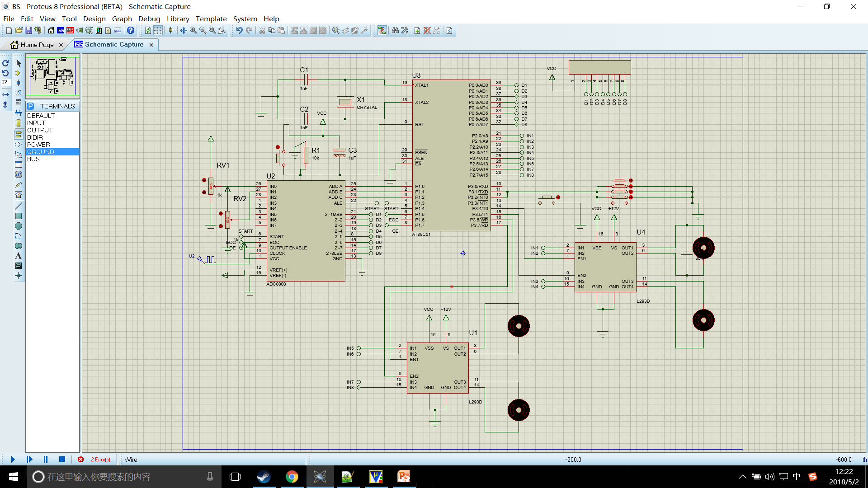This screenshot has height=488, width=868.
Task: Create a new project with New icon
Action: coord(9,30)
